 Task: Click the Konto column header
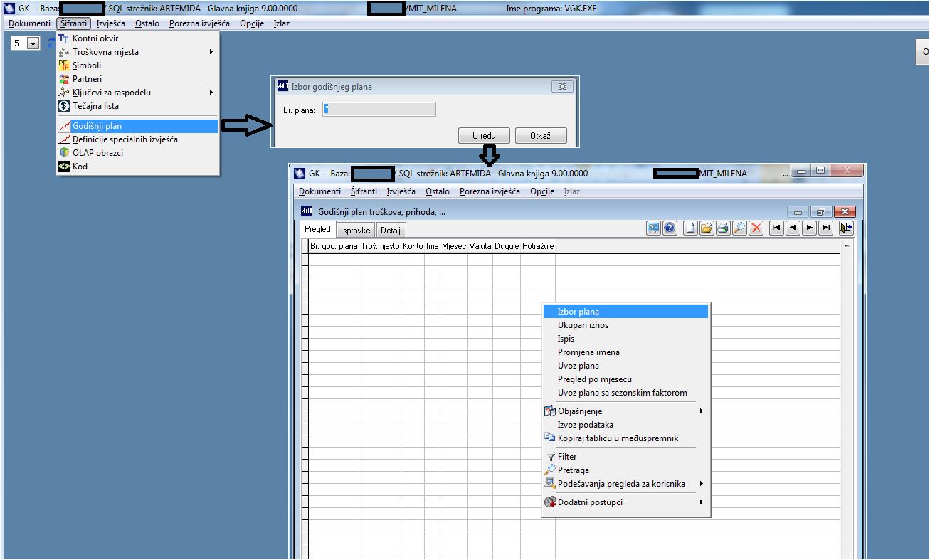(x=413, y=246)
